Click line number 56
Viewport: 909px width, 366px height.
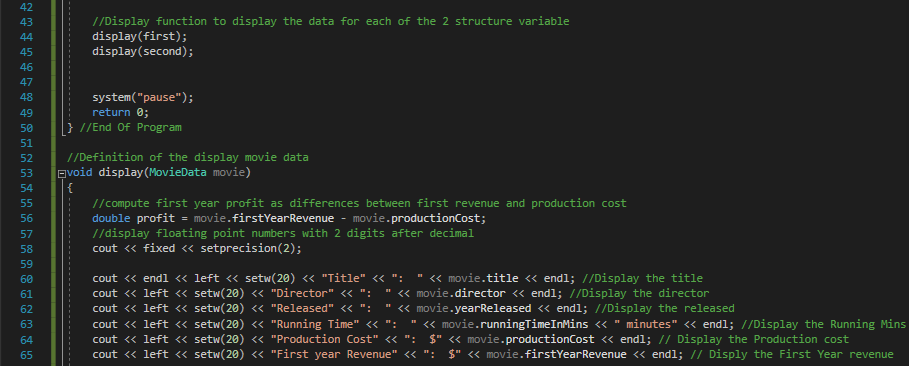[x=27, y=218]
